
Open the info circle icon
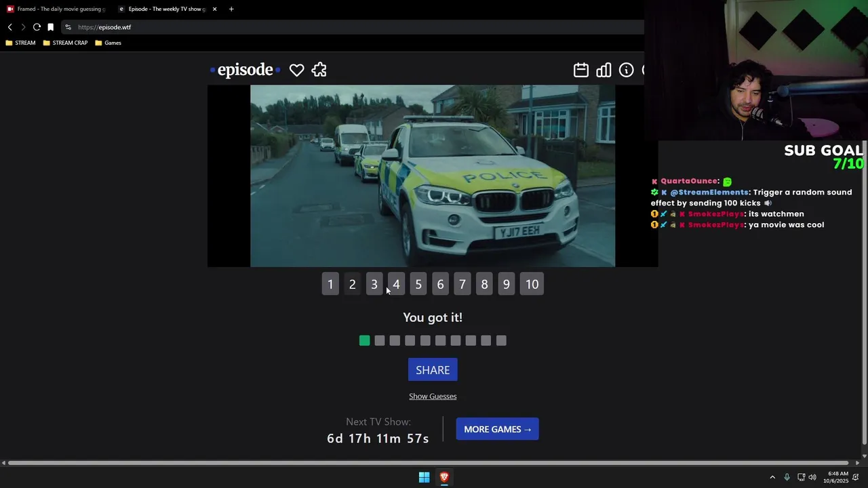(x=627, y=70)
